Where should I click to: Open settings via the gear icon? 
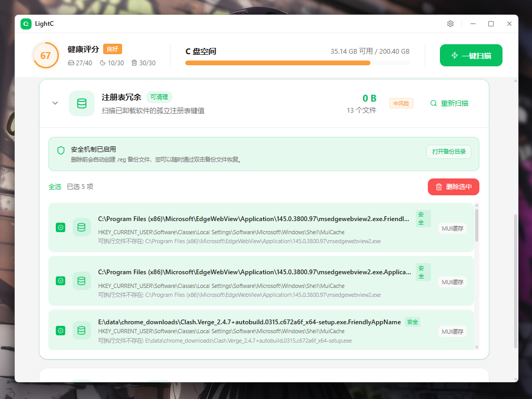tap(450, 24)
